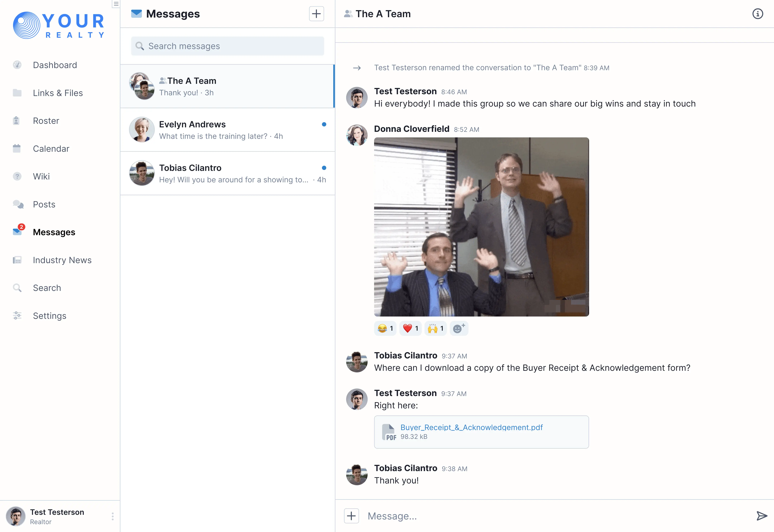Click the send message arrow icon
The height and width of the screenshot is (532, 774).
[761, 516]
